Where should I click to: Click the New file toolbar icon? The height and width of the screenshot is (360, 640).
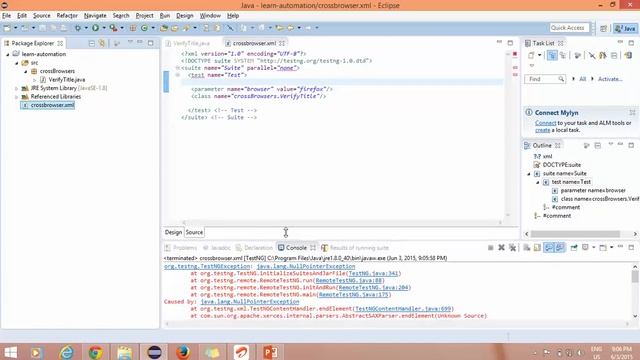(7, 28)
